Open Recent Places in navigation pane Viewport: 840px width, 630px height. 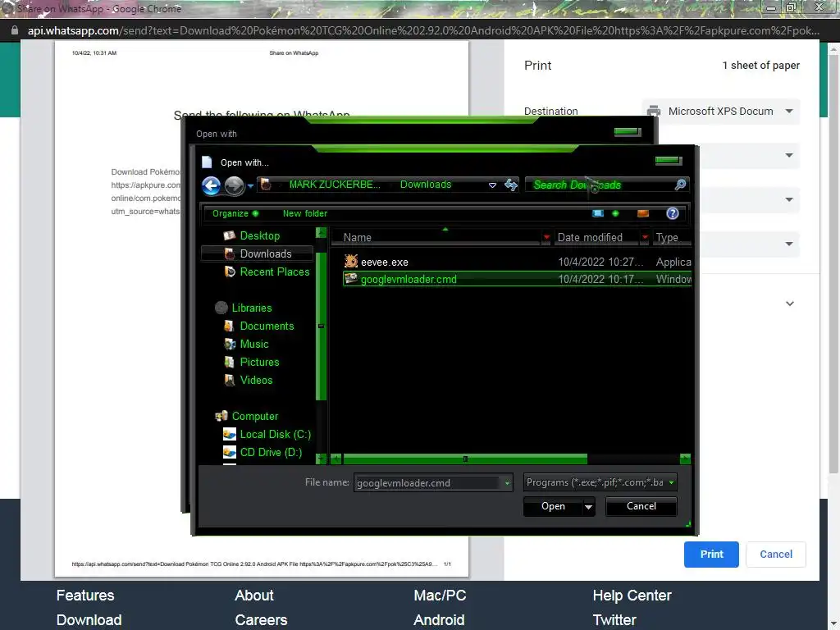(x=274, y=272)
